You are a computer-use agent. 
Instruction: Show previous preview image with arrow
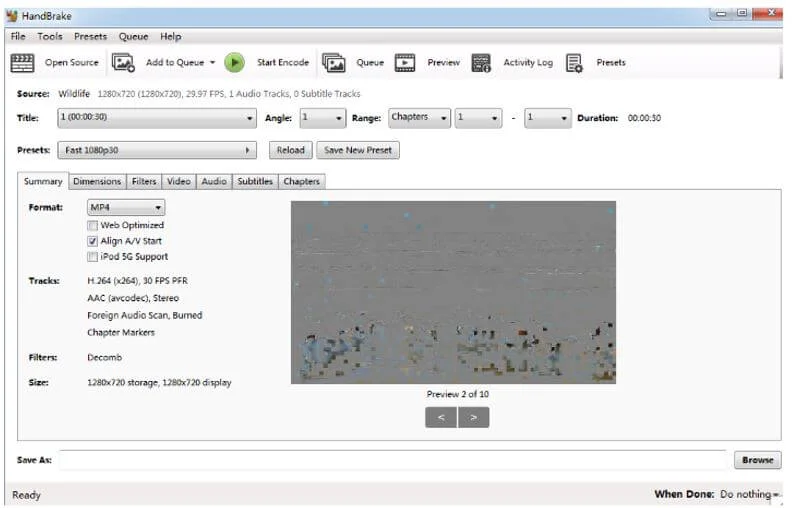pyautogui.click(x=440, y=417)
